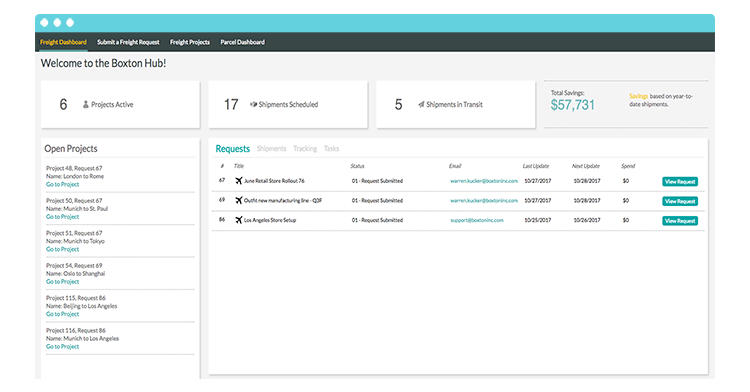Click request number 67 in table
The image size is (750, 392).
(x=222, y=180)
